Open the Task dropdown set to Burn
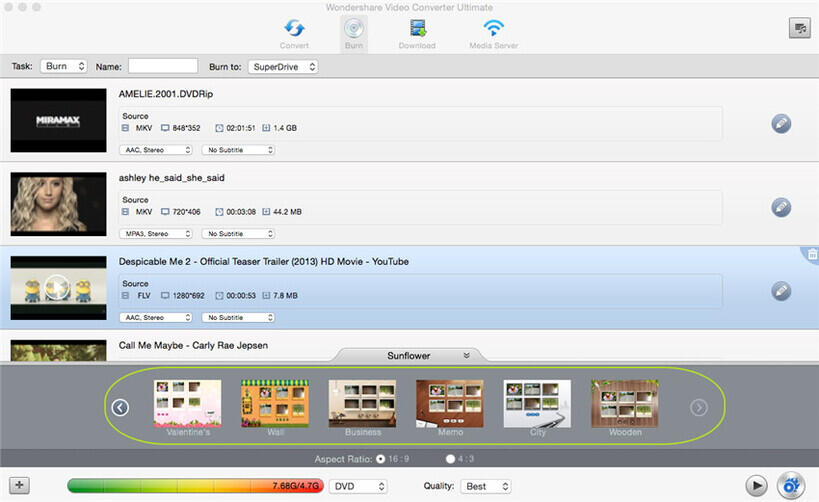This screenshot has width=819, height=502. tap(64, 66)
